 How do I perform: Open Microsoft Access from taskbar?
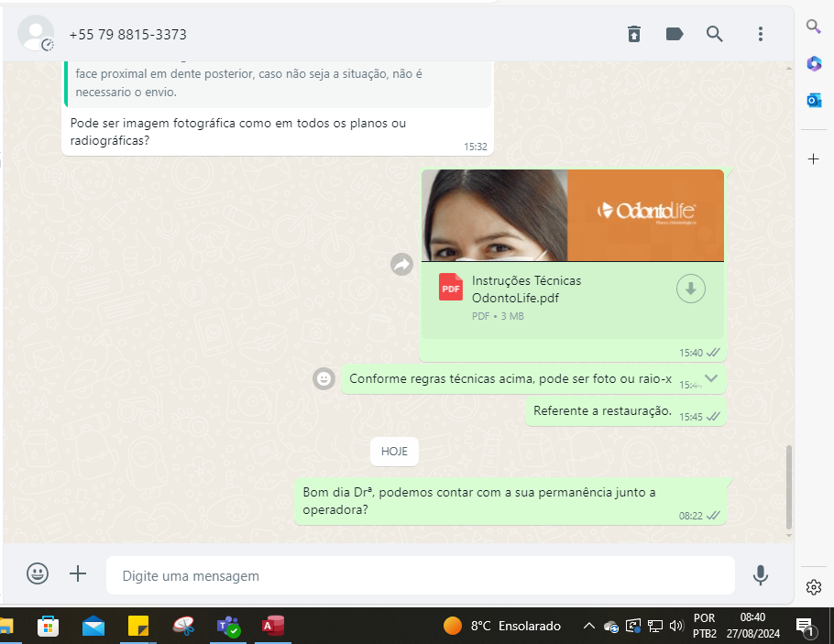[x=273, y=626]
